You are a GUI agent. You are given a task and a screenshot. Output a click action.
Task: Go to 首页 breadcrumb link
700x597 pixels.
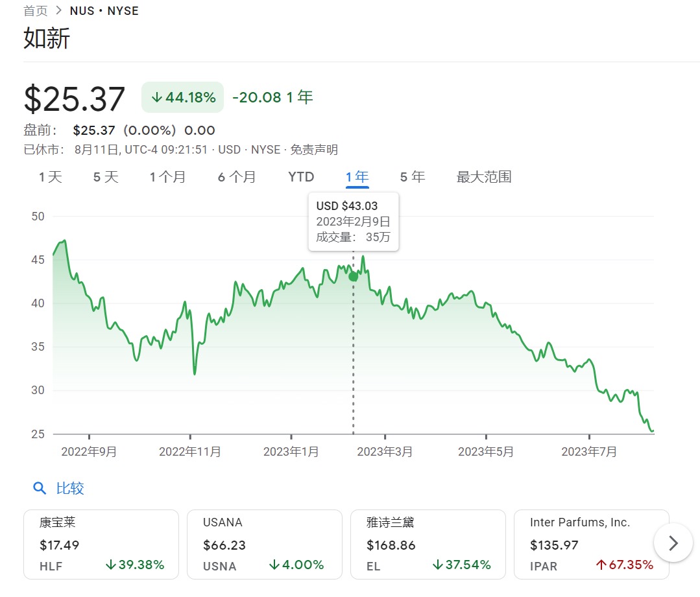pos(36,11)
